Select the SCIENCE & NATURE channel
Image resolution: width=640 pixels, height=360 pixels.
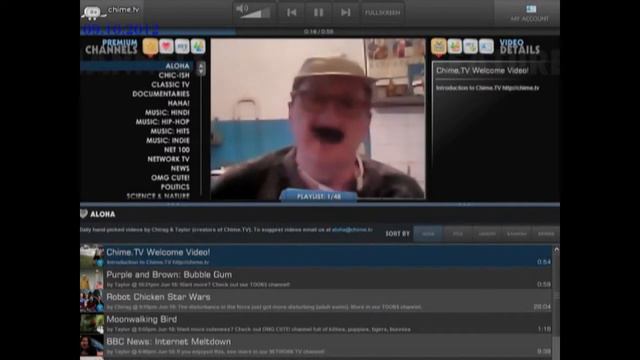(158, 196)
